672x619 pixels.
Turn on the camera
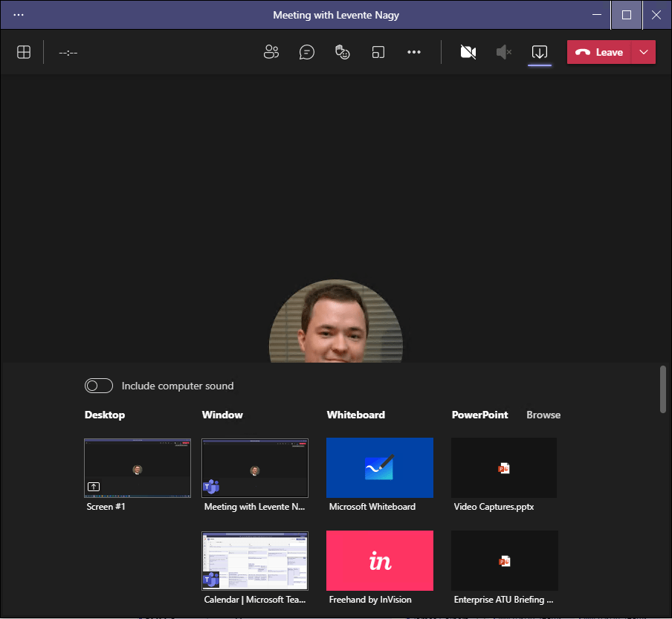[468, 52]
